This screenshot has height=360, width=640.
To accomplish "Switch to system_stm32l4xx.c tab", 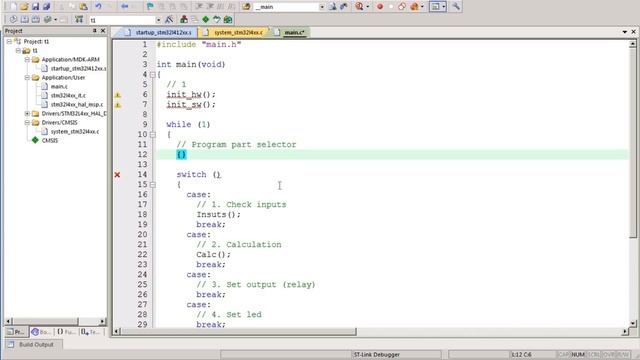I will click(234, 32).
